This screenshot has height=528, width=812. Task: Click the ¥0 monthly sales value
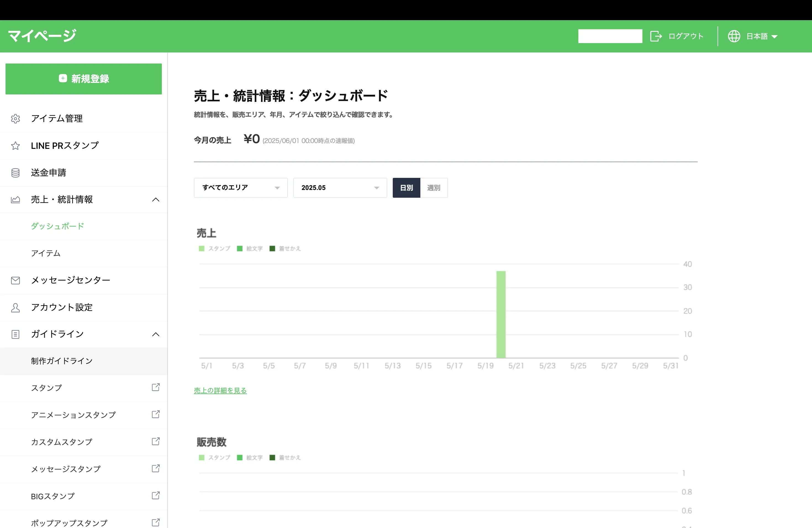(252, 139)
